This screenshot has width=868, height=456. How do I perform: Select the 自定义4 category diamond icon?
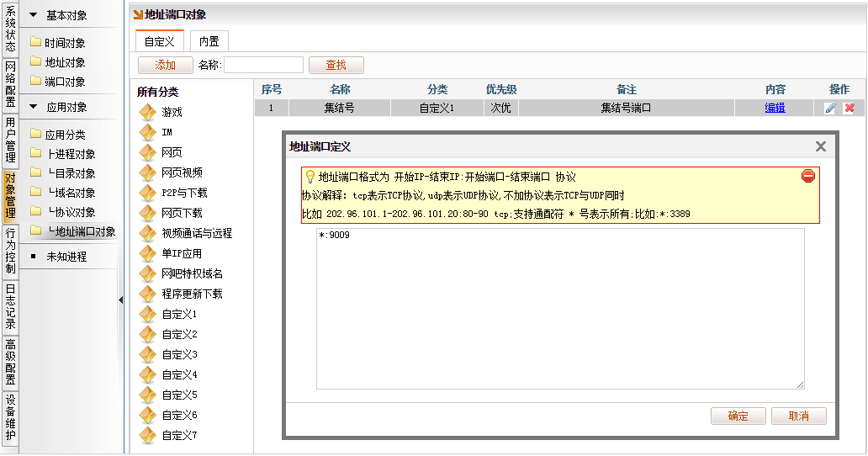click(x=148, y=374)
